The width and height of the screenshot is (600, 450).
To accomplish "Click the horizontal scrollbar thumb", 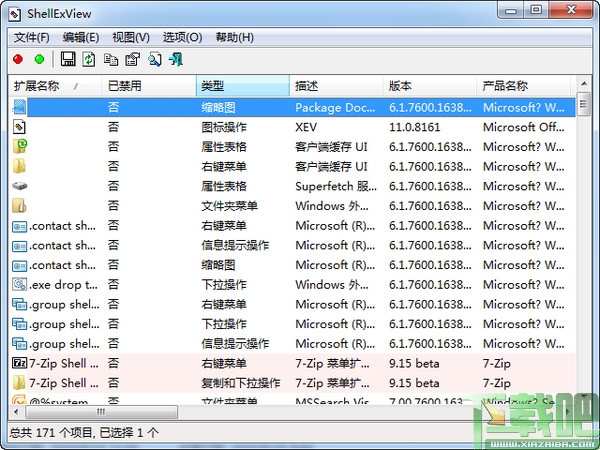I will coord(101,412).
